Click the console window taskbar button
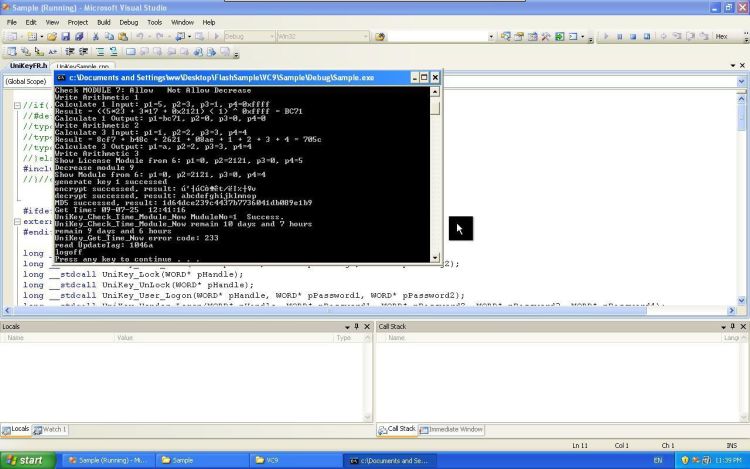Image resolution: width=750 pixels, height=469 pixels. pyautogui.click(x=390, y=460)
